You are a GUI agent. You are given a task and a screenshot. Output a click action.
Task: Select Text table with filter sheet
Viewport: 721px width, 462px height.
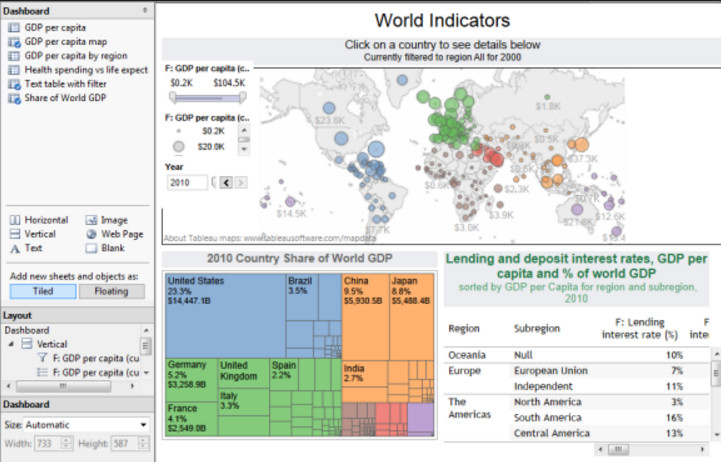65,84
